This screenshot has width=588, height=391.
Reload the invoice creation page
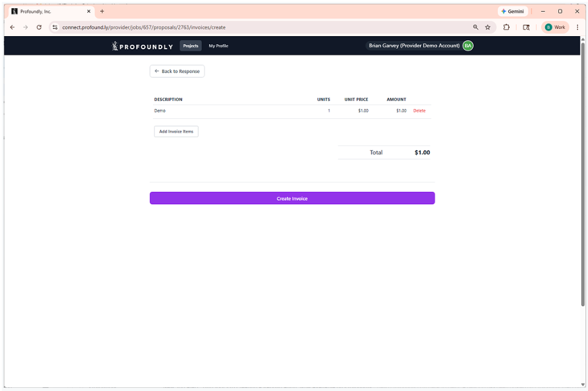pos(39,27)
